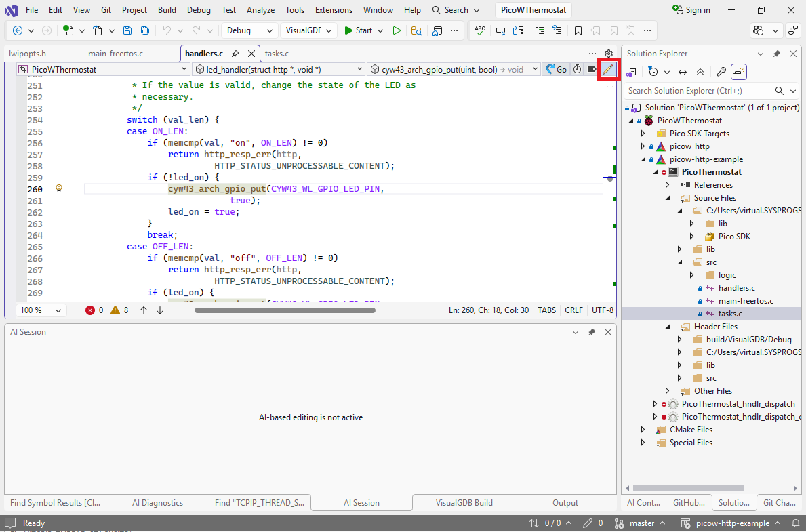Click the Save All toolbar icon
Image resolution: width=806 pixels, height=532 pixels.
(x=144, y=30)
